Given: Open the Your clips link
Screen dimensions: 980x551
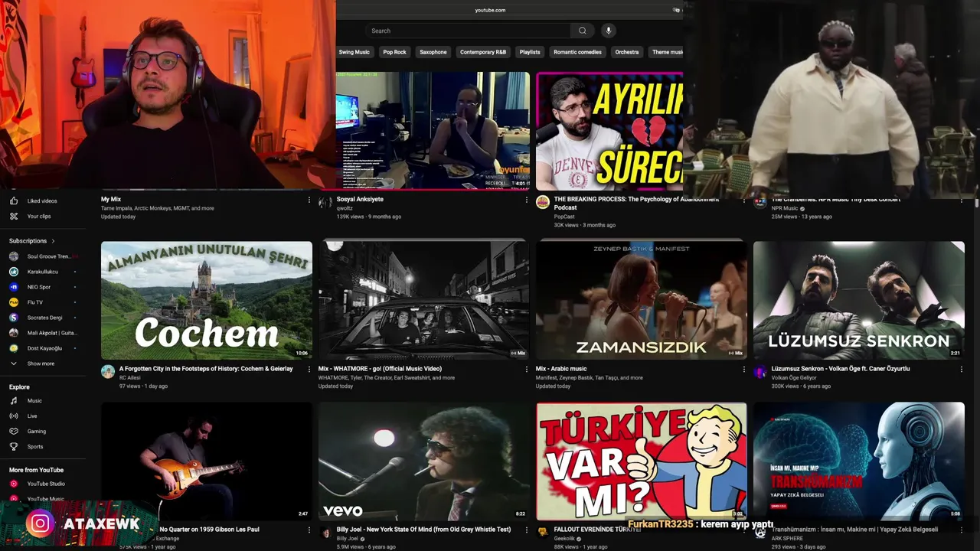Looking at the screenshot, I should coord(39,217).
